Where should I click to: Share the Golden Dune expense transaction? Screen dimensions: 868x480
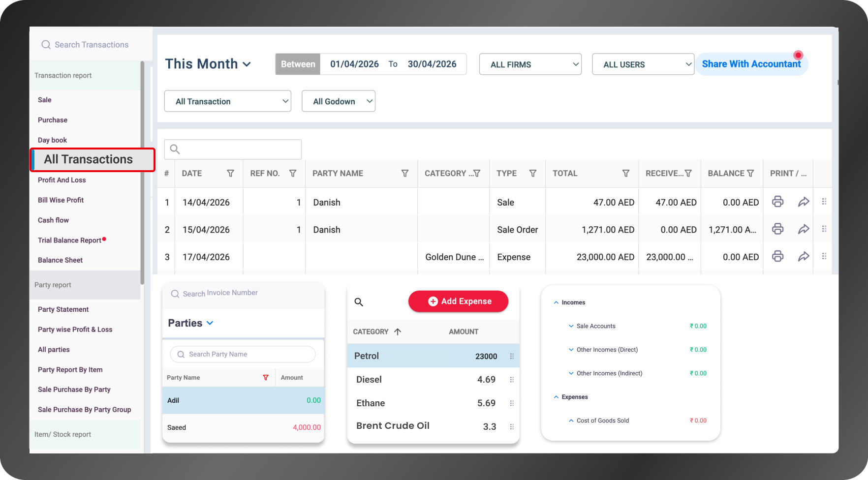click(804, 256)
